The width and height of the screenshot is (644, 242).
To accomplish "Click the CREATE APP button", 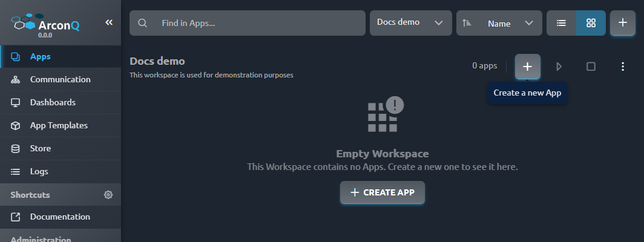I will coord(383,192).
